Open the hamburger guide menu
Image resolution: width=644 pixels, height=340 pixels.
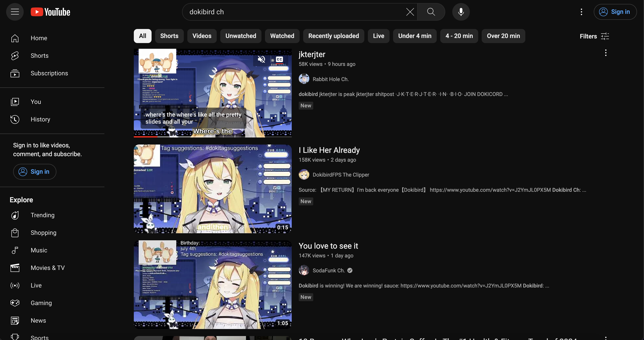[x=15, y=12]
